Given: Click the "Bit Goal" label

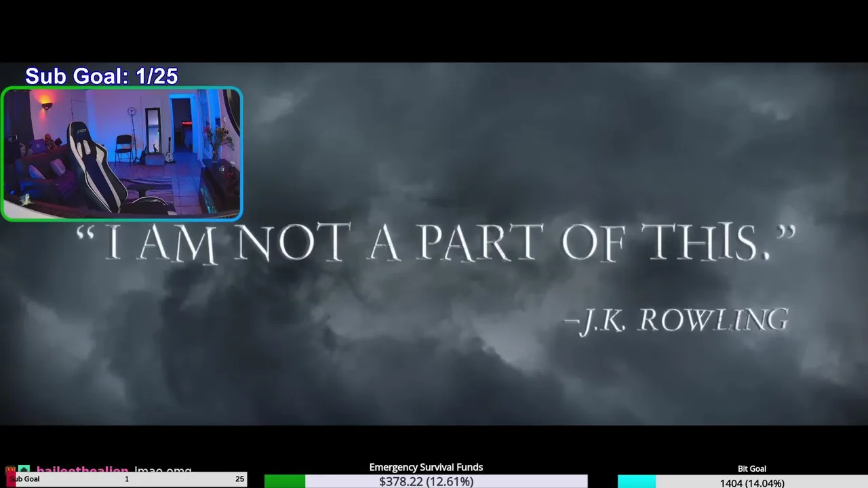Looking at the screenshot, I should click(x=752, y=468).
